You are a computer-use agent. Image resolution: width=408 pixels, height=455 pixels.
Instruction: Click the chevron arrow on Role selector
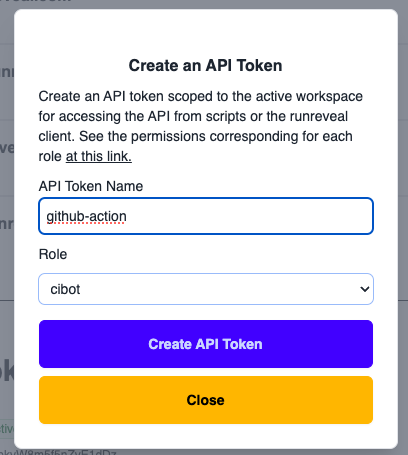[x=365, y=289]
